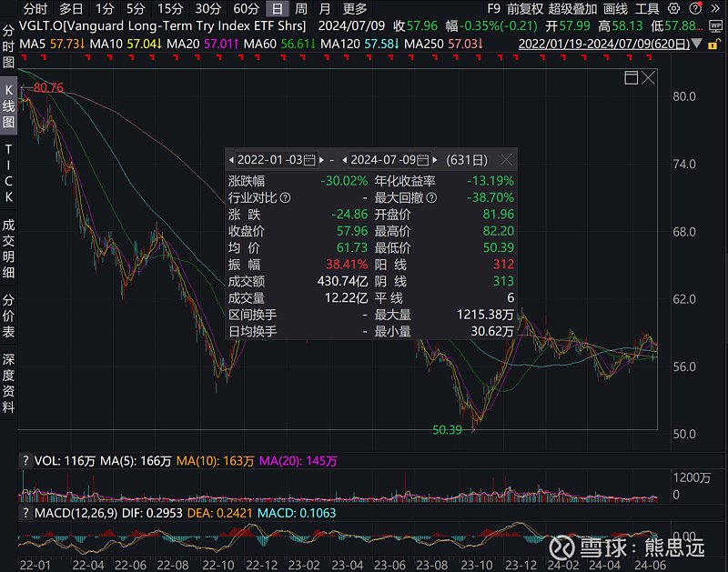728x572 pixels.
Task: Open calendar for start date 2022-01-03
Action: pyautogui.click(x=309, y=160)
